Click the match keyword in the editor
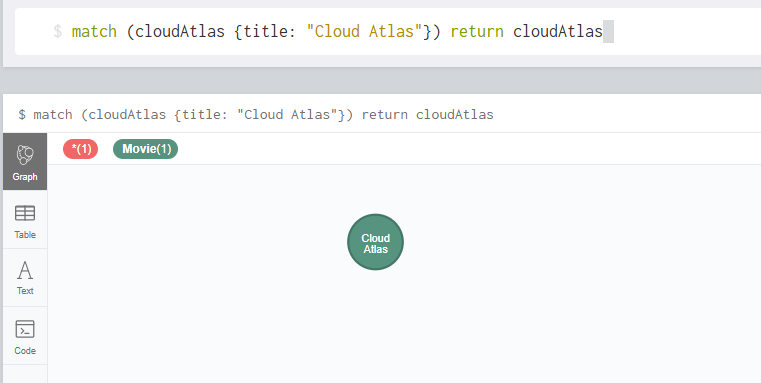 (x=94, y=32)
